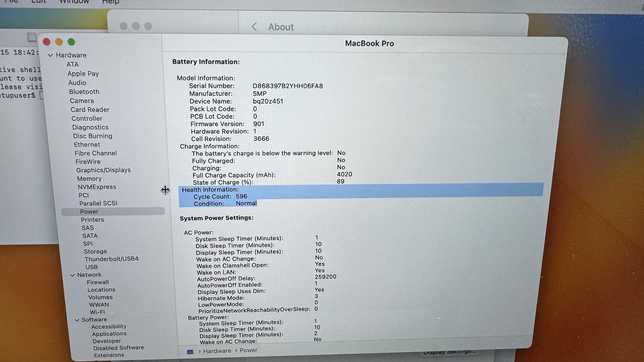
Task: Collapse the Software section chevron
Action: [x=77, y=320]
